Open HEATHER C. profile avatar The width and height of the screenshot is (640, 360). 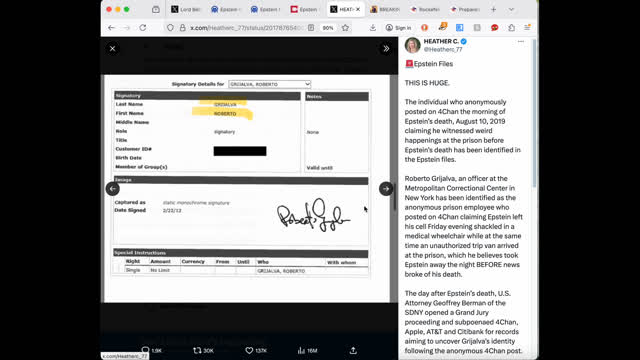coord(413,45)
